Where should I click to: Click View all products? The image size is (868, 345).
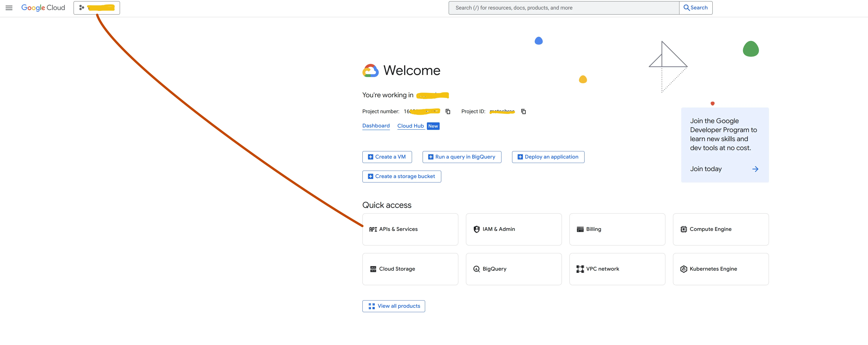click(393, 306)
